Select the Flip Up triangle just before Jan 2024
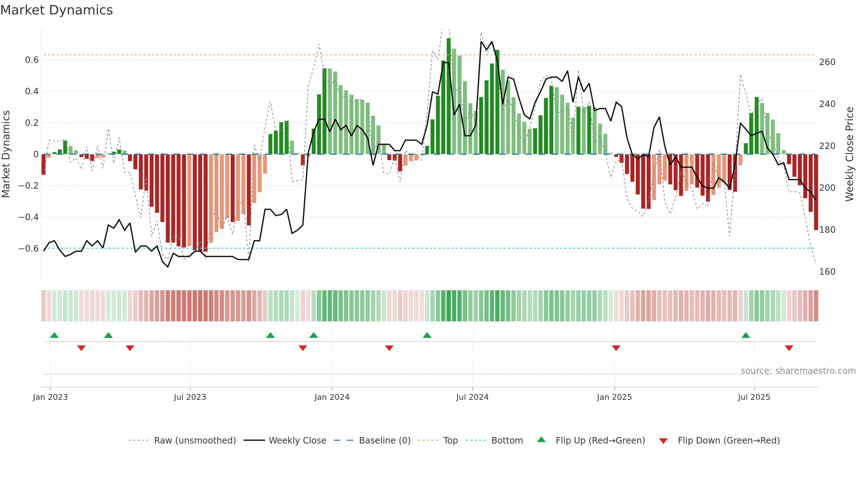Screen dimensions: 868x488 pos(314,335)
